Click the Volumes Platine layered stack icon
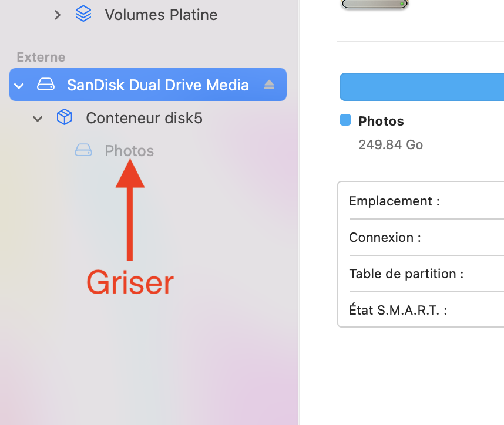The height and width of the screenshot is (425, 504). (x=83, y=14)
